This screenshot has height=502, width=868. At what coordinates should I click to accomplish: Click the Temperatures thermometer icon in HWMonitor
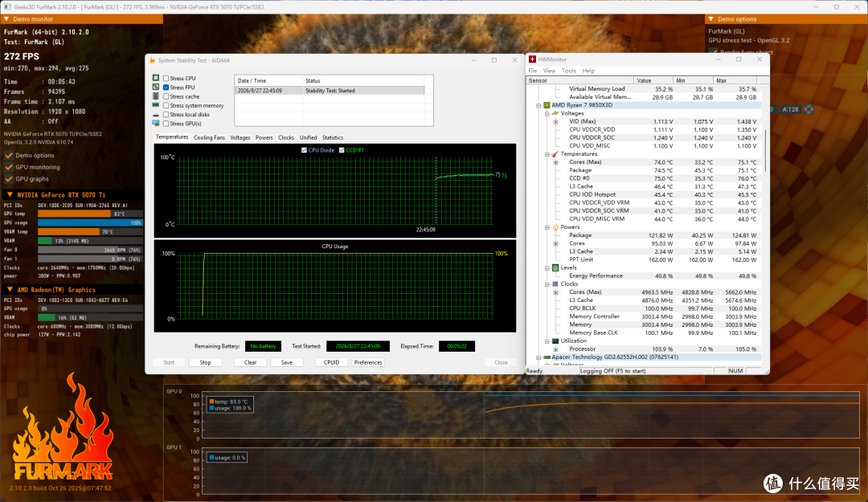point(555,154)
